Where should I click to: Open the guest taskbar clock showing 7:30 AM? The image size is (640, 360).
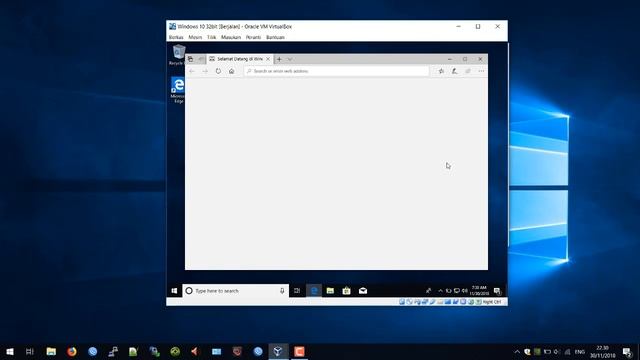tap(479, 291)
